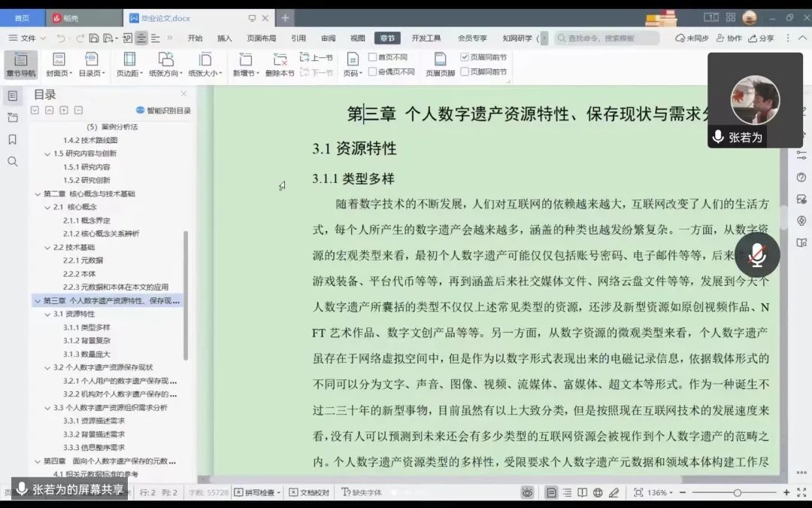Open the search icon in left sidebar

(12, 161)
